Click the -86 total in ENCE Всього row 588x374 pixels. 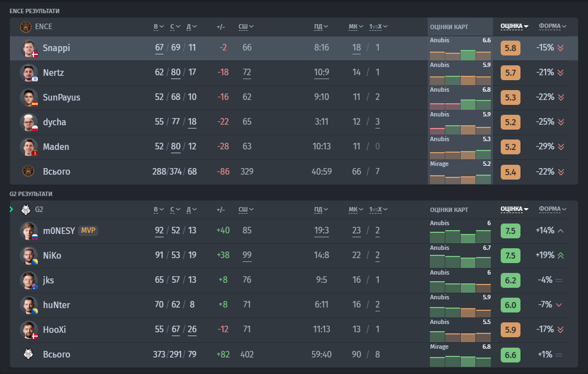coord(223,172)
